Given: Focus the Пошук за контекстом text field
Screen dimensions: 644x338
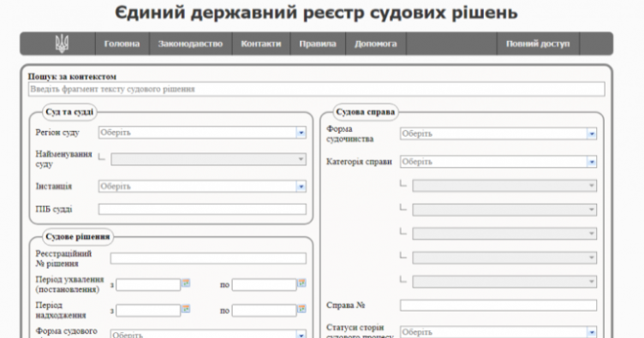Looking at the screenshot, I should pos(316,89).
